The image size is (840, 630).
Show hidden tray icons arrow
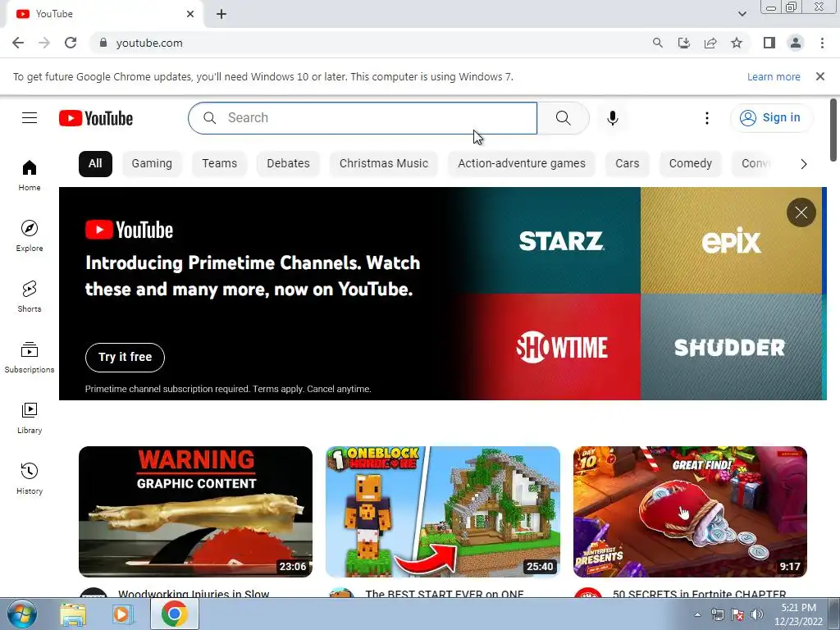click(x=697, y=614)
